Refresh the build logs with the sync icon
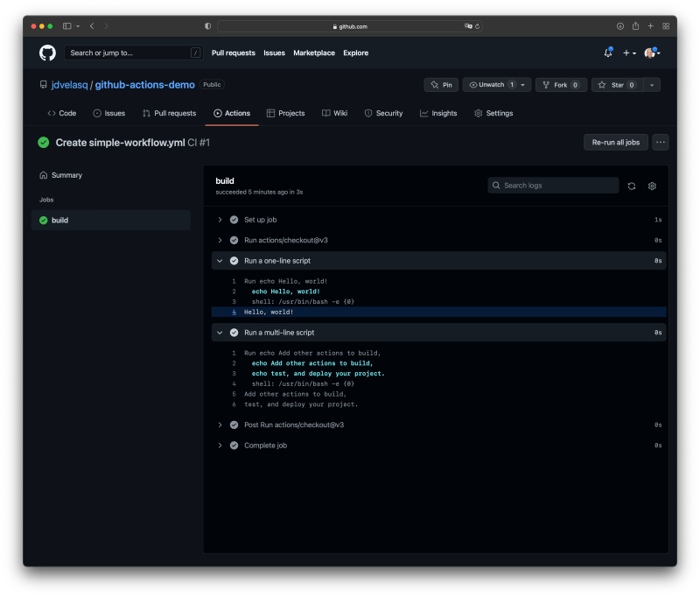The image size is (700, 597). 630,186
